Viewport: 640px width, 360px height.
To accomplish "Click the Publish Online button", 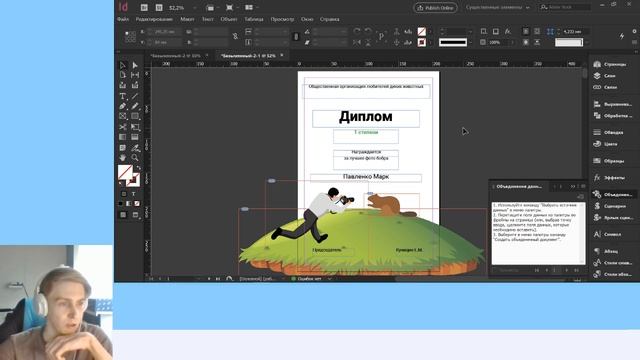I will (435, 8).
